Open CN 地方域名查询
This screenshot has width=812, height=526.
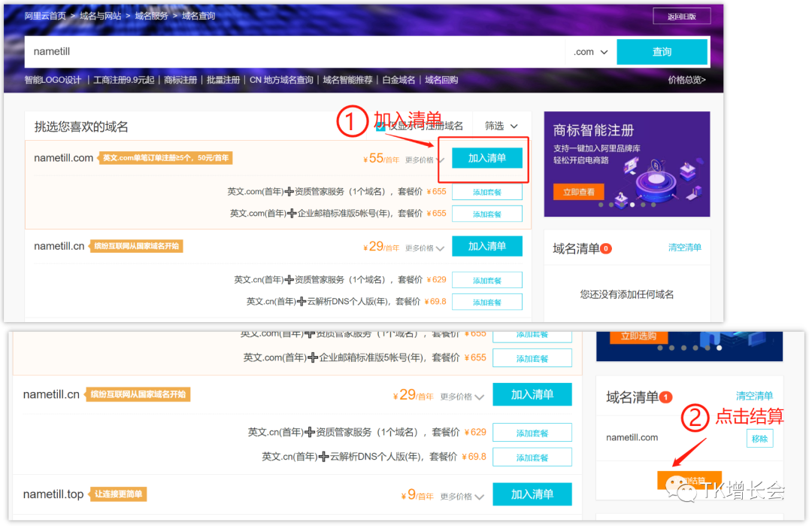[281, 80]
